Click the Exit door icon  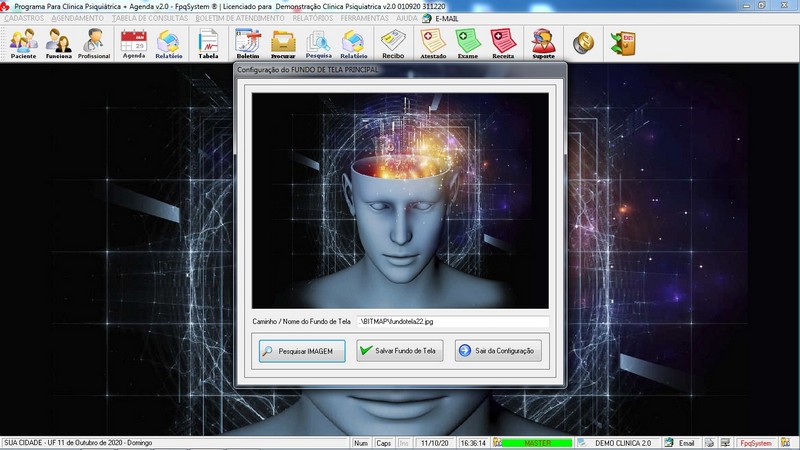click(623, 44)
